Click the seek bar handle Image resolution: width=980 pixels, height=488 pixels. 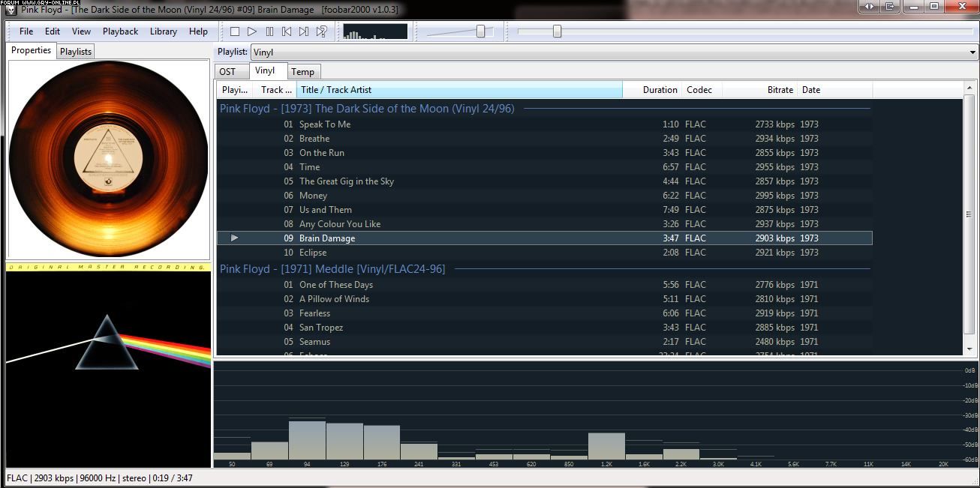pos(557,31)
